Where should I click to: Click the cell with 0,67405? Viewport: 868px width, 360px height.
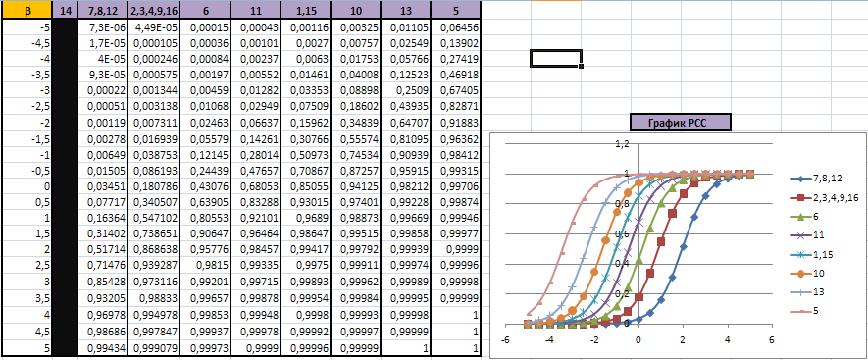click(456, 90)
